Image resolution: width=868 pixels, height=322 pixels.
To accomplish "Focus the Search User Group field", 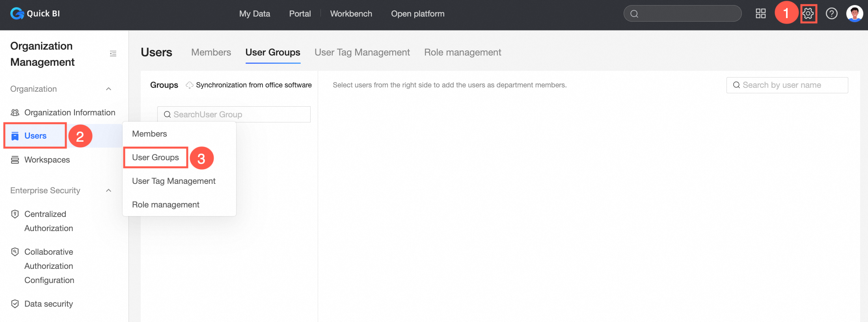I will [237, 115].
